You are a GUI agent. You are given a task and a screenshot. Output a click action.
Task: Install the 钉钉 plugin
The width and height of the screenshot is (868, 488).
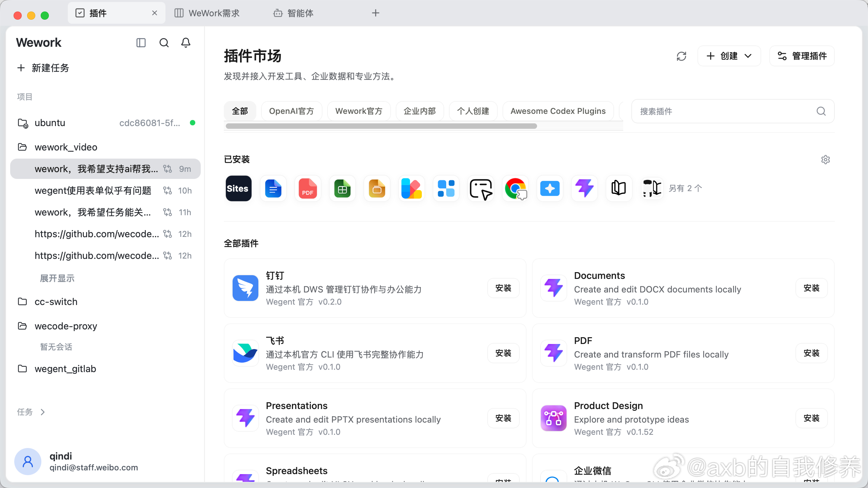(x=503, y=288)
